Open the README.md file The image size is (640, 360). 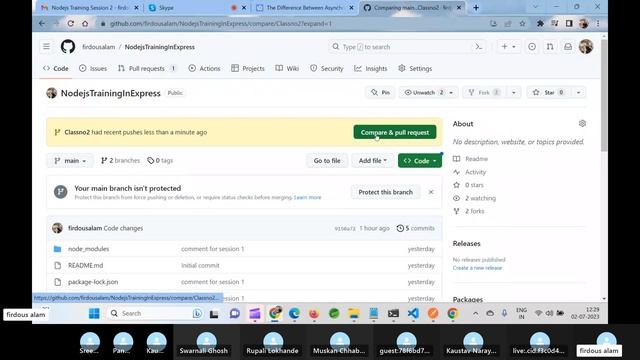tap(85, 265)
